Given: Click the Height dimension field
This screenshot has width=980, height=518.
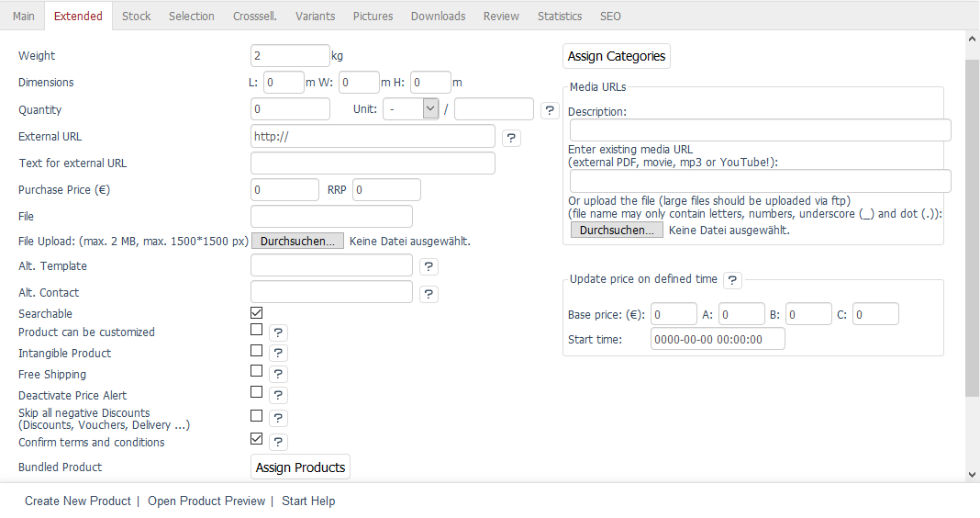Looking at the screenshot, I should [x=430, y=83].
